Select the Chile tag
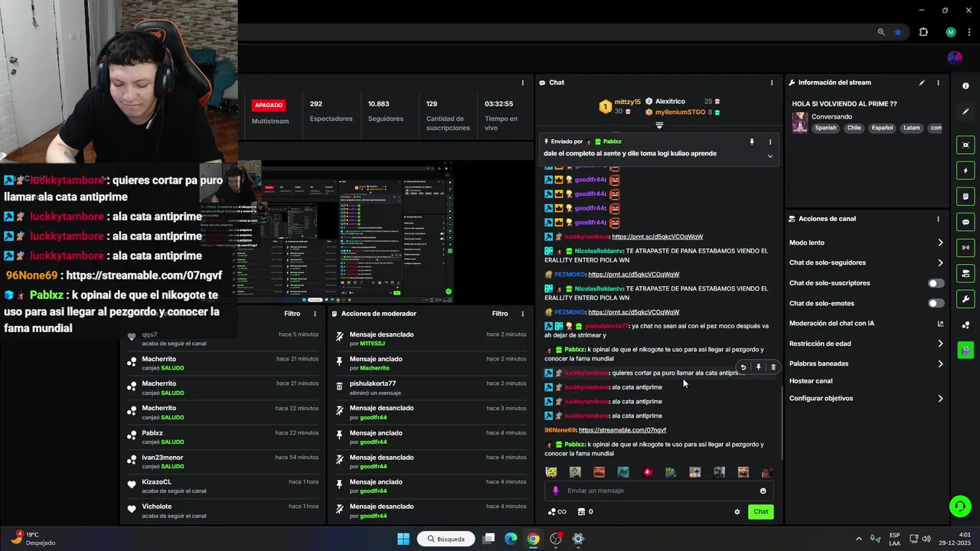Viewport: 980px width, 551px height. point(854,128)
